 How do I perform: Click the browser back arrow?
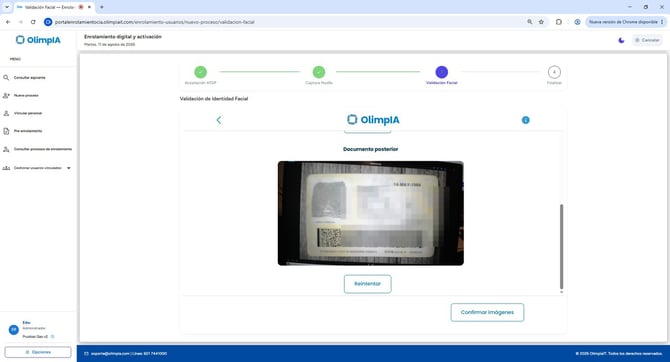click(8, 22)
